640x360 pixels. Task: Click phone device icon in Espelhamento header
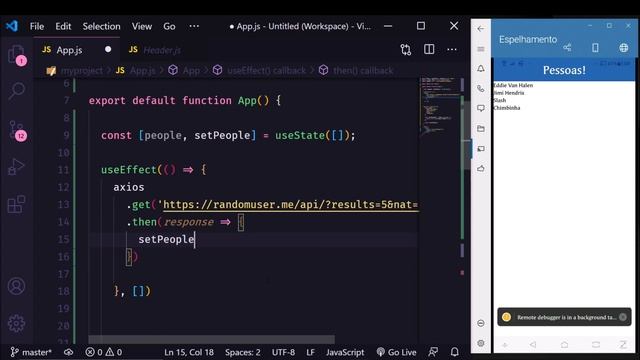595,48
